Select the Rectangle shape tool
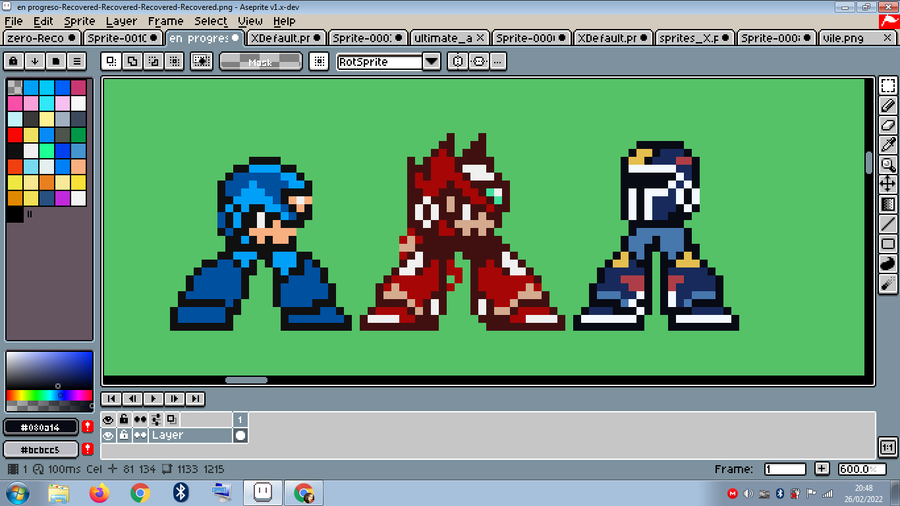This screenshot has height=506, width=900. (888, 244)
